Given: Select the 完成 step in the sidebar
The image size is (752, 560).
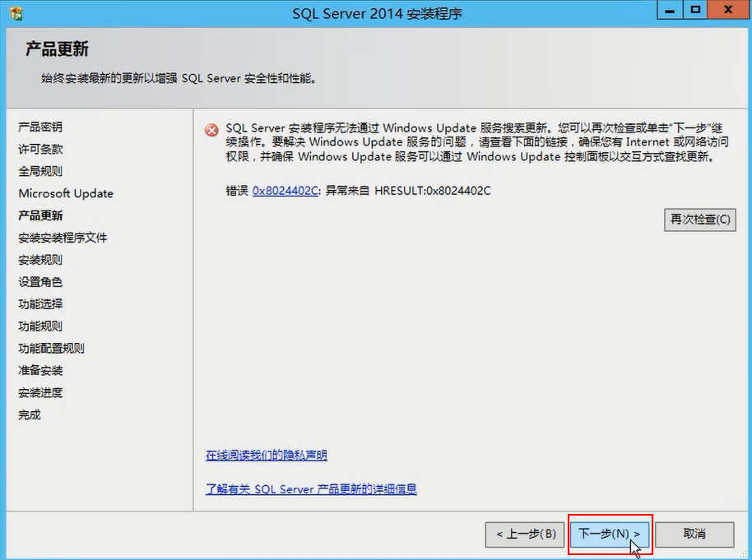Looking at the screenshot, I should 30,414.
